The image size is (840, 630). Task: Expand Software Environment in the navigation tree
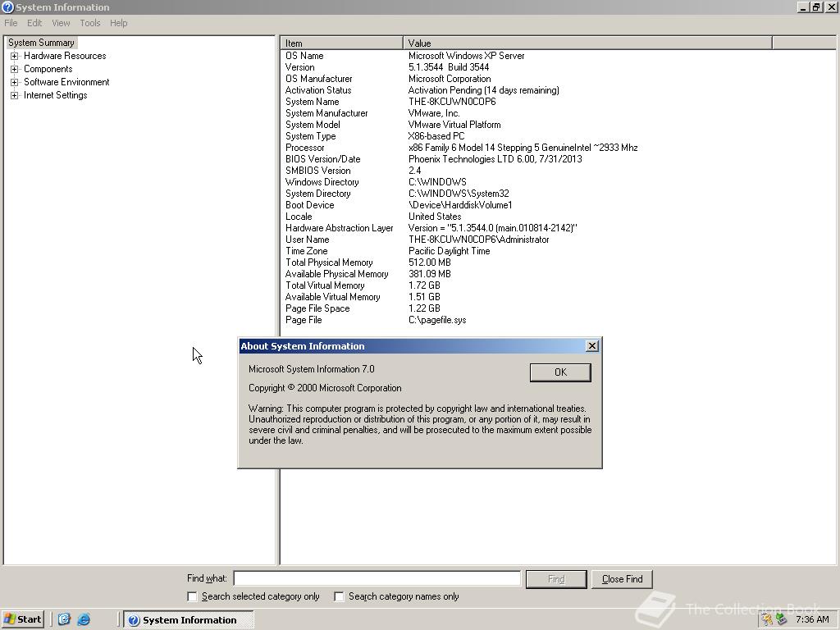[14, 82]
